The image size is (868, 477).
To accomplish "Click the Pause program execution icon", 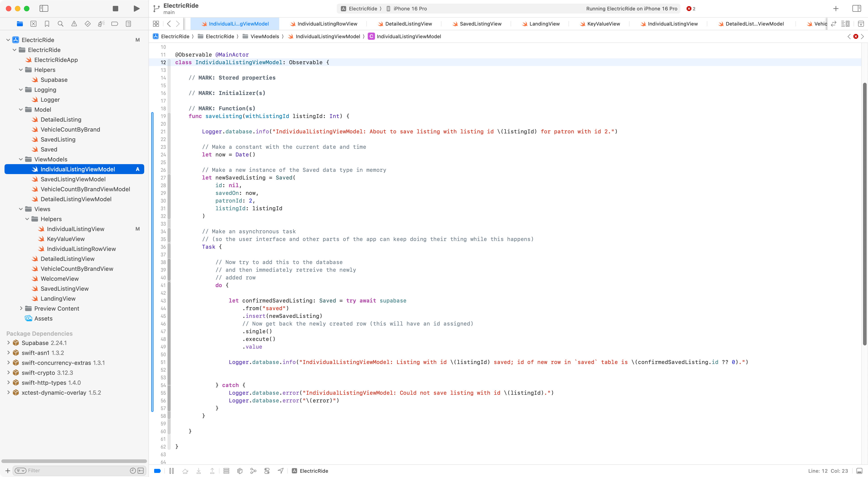I will [172, 471].
